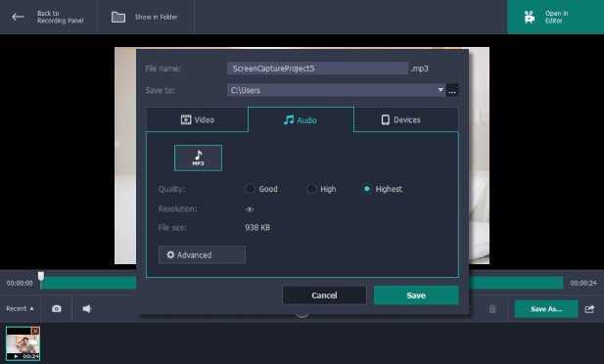The height and width of the screenshot is (364, 604).
Task: Take a snapshot with the camera icon
Action: [x=57, y=308]
